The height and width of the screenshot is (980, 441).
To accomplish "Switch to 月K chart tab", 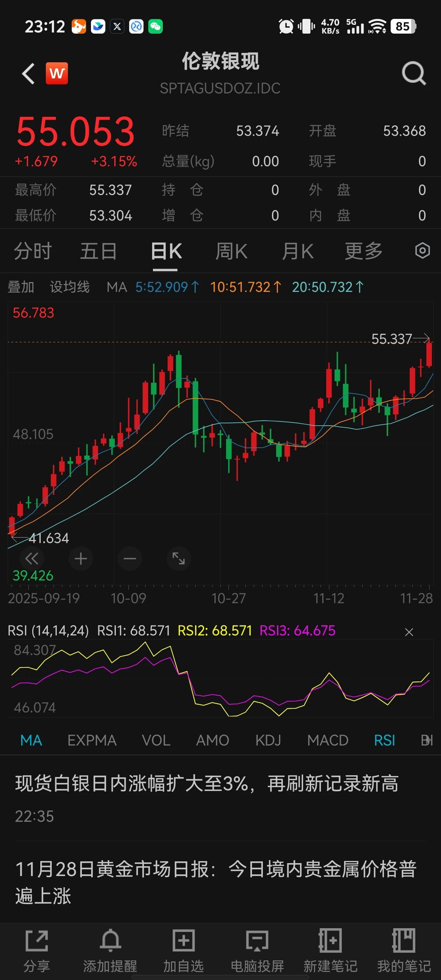I will [297, 251].
